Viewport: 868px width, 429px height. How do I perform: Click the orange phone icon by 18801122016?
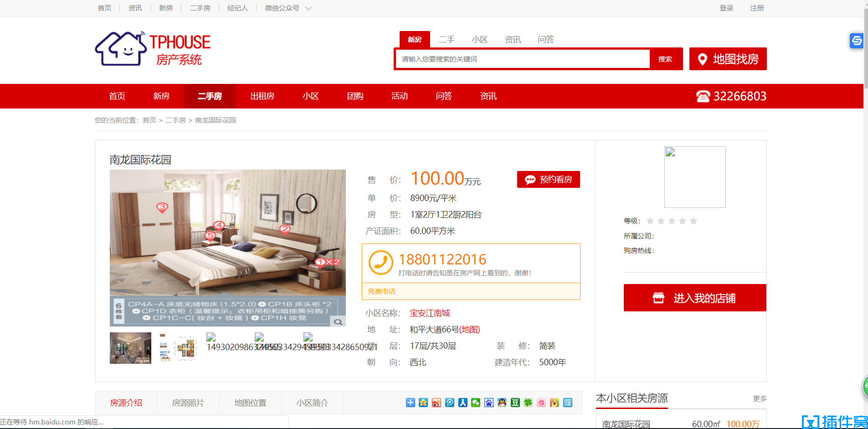[x=380, y=263]
